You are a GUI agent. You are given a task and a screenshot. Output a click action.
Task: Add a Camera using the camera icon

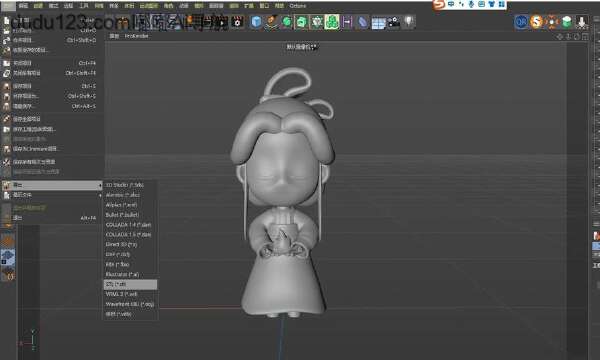[393, 22]
